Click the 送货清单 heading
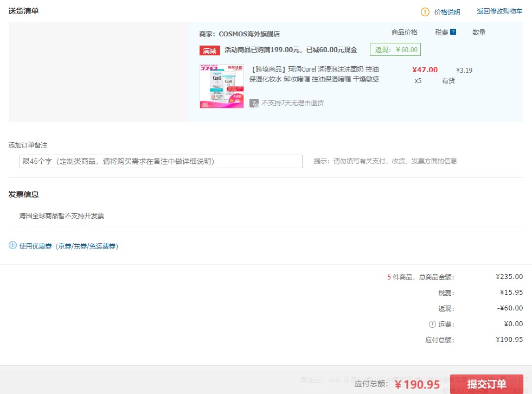The image size is (532, 394). click(23, 11)
